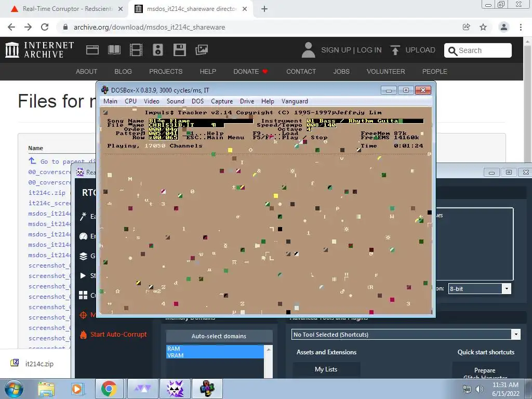Open the DOS menu in DOSBox-X
This screenshot has width=532, height=399.
(197, 101)
